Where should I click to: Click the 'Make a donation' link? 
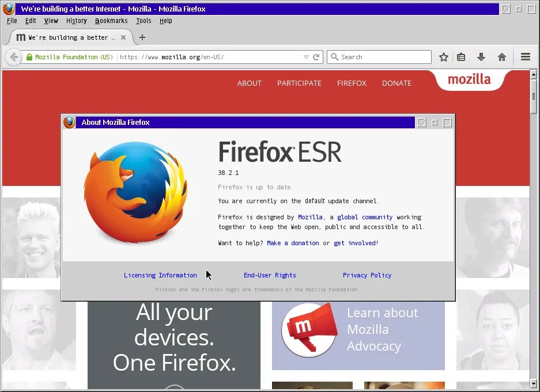click(x=293, y=243)
